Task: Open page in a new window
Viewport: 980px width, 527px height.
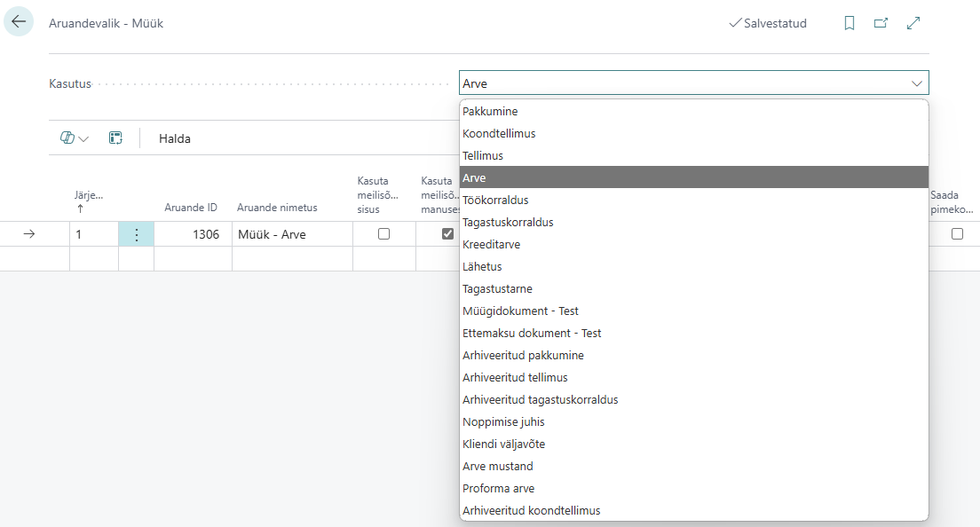Action: point(881,23)
